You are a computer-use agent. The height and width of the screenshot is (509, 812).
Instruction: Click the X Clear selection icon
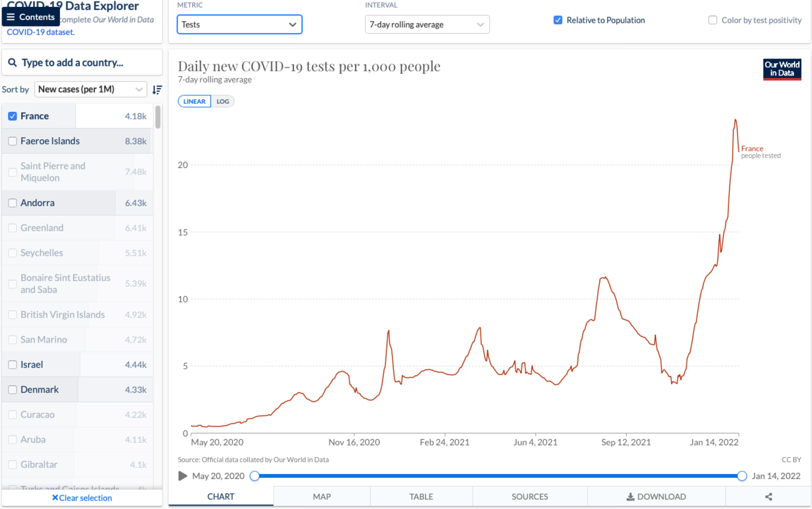[x=55, y=498]
